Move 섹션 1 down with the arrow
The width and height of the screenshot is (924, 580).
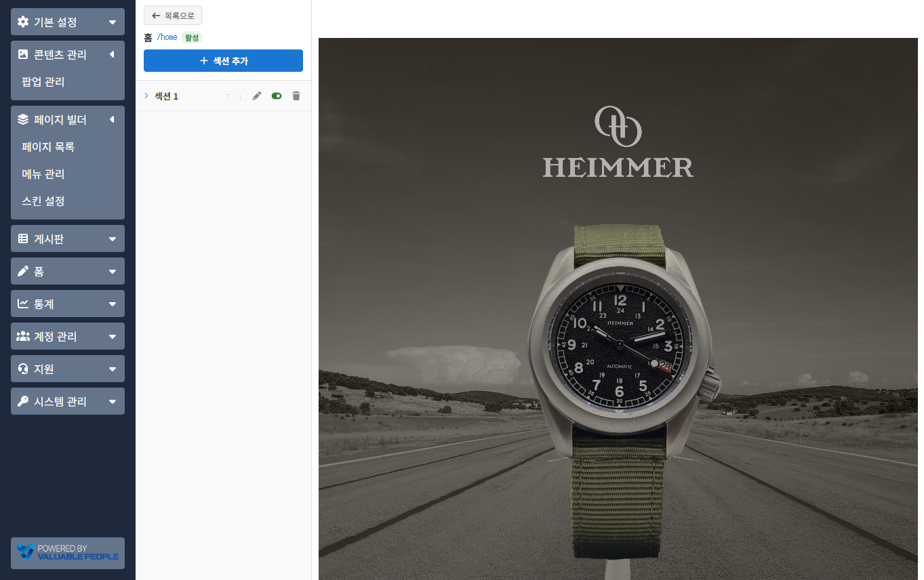[241, 96]
